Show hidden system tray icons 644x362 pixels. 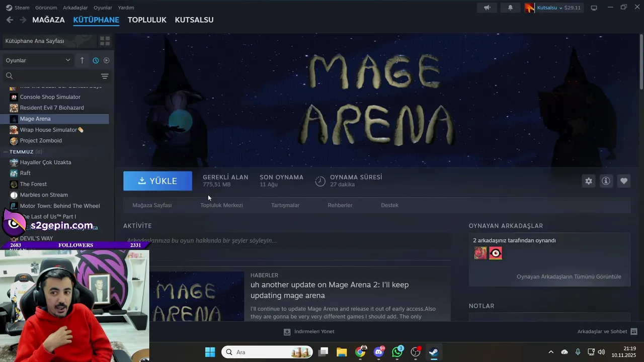pyautogui.click(x=551, y=352)
